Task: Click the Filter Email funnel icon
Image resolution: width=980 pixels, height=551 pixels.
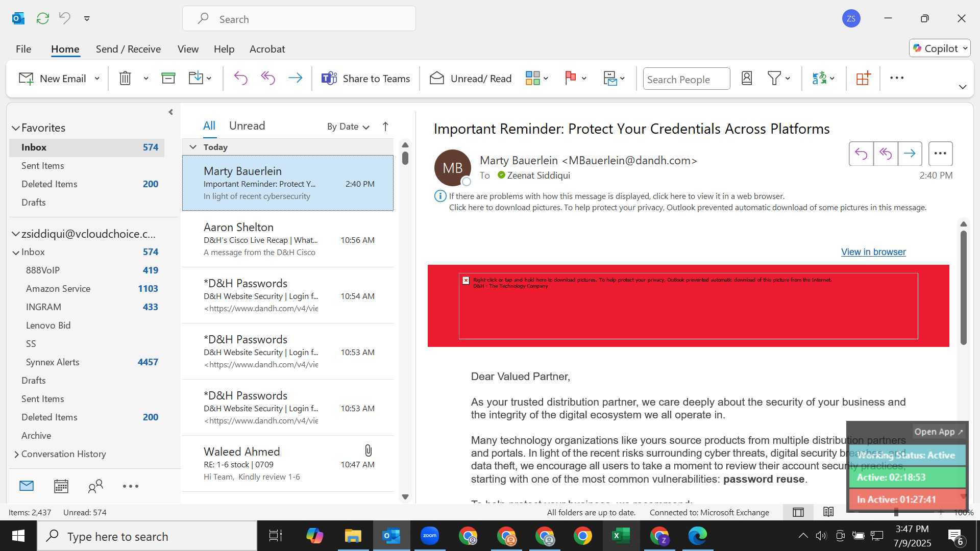Action: (x=774, y=78)
